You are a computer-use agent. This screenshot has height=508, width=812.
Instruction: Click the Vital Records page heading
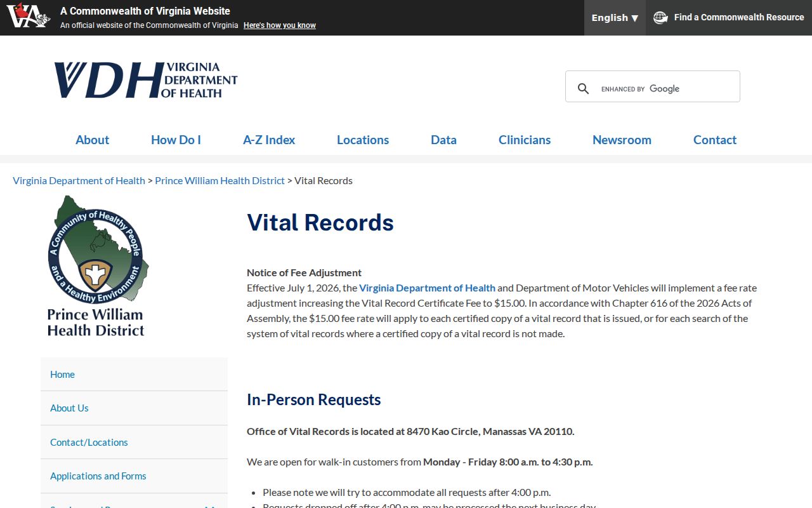tap(320, 222)
